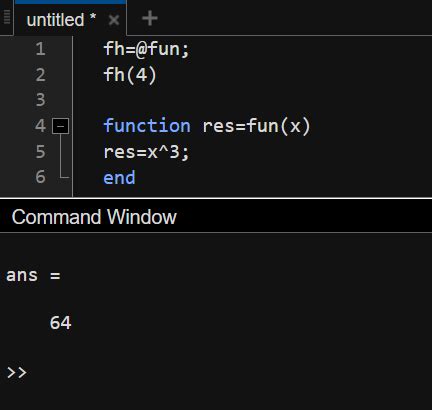432x410 pixels.
Task: Click line number 2 in the gutter
Action: 40,75
